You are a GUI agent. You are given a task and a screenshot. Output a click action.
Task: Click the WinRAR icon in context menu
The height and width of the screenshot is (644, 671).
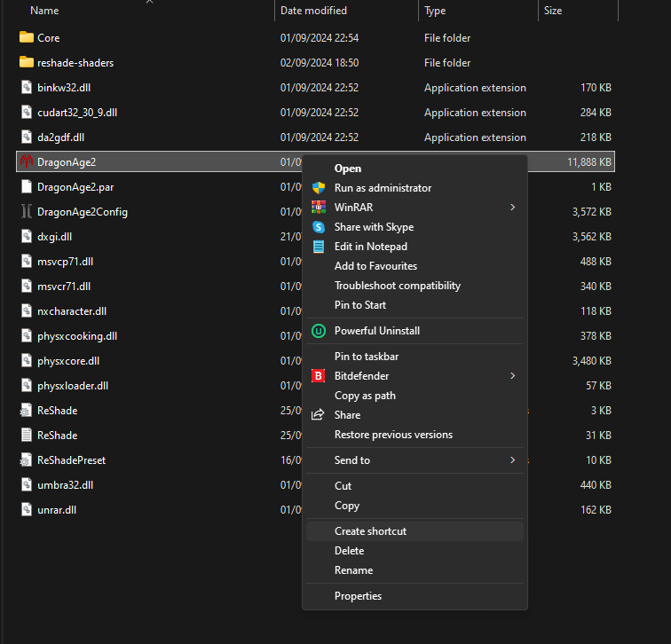pyautogui.click(x=319, y=208)
